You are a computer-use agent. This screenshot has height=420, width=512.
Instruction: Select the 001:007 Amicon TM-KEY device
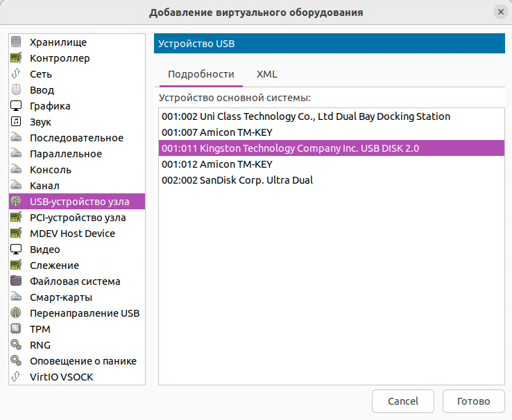click(x=217, y=132)
